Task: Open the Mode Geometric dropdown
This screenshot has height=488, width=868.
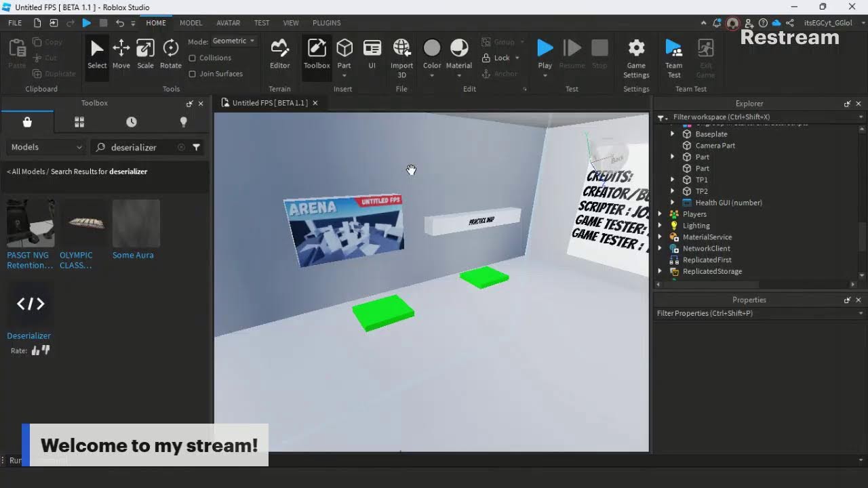Action: click(233, 41)
